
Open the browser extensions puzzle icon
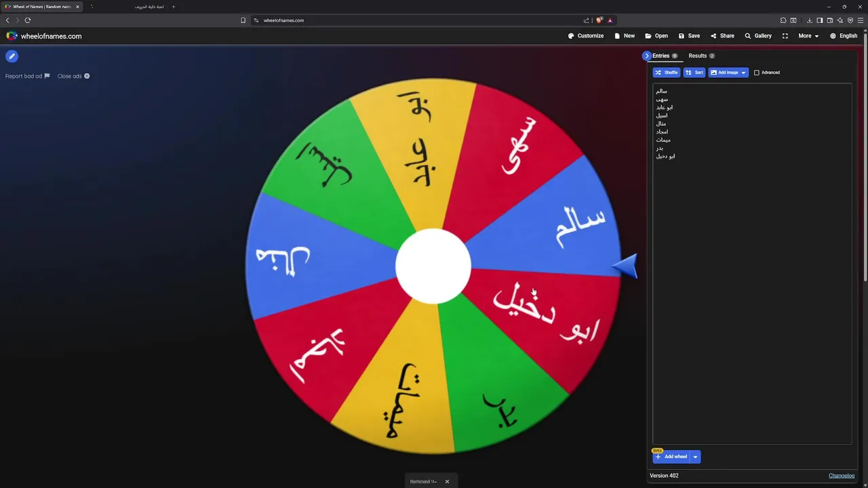[x=783, y=20]
